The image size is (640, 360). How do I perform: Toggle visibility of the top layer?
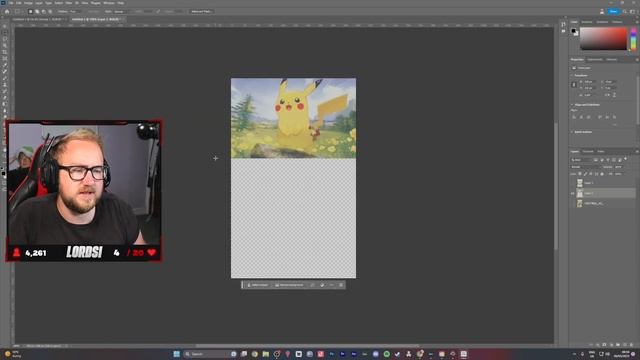point(573,183)
